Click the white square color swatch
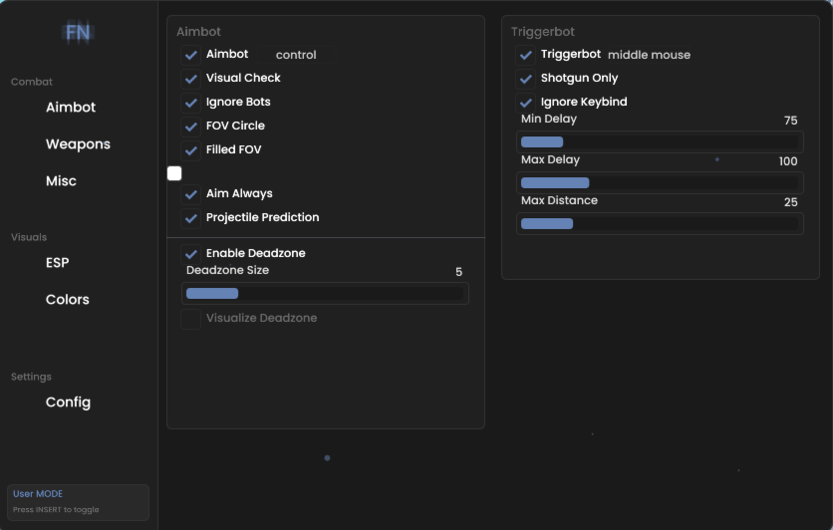The width and height of the screenshot is (833, 530). [x=174, y=173]
